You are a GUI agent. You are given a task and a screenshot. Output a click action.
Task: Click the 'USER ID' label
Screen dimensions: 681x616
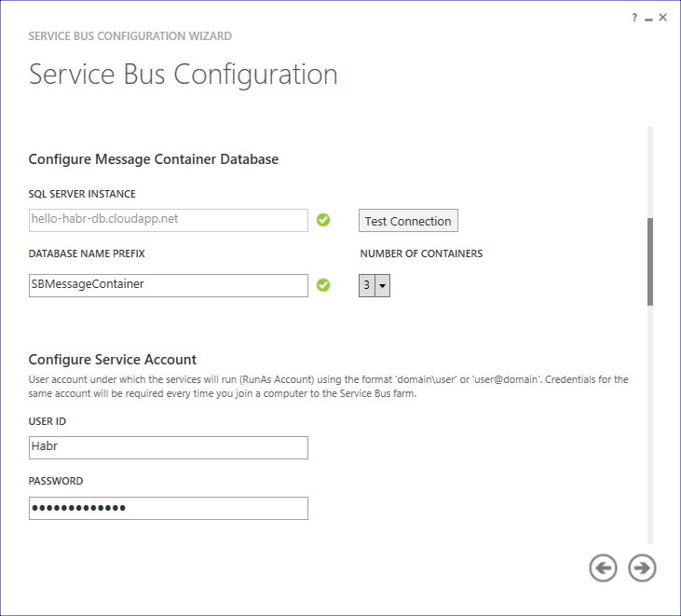(x=48, y=421)
